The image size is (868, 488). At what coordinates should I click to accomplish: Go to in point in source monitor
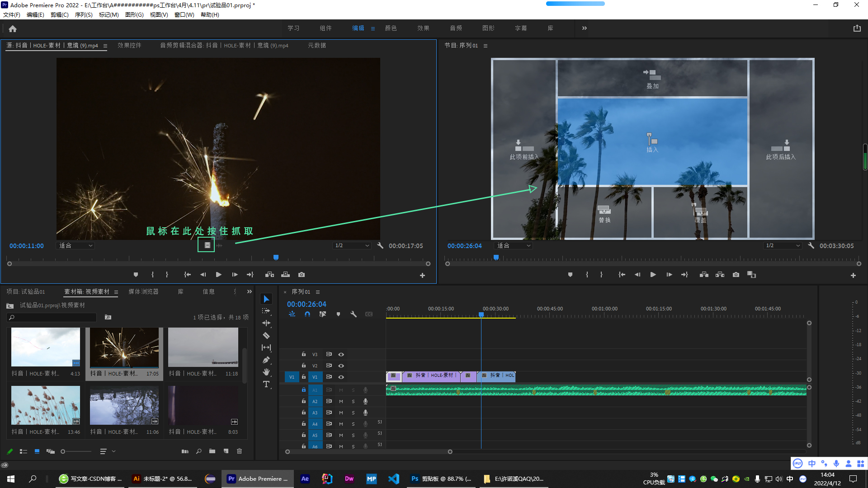[187, 275]
